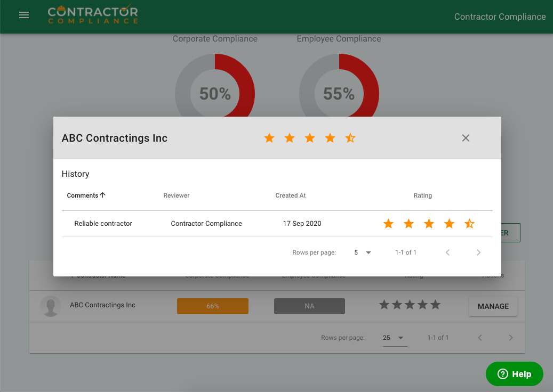The height and width of the screenshot is (392, 553).
Task: Click the 66% corporate compliance bar
Action: click(x=213, y=306)
